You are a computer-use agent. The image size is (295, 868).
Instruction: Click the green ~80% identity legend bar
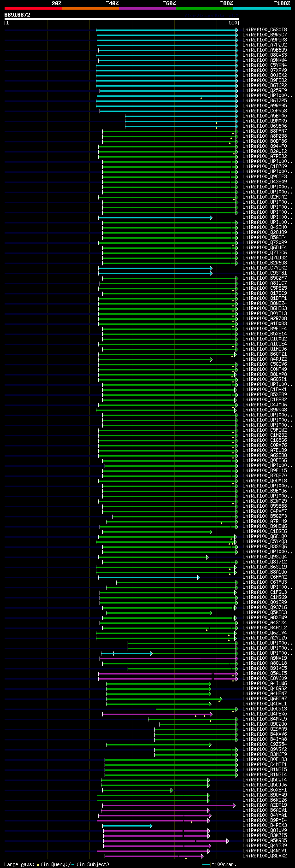[205, 8]
